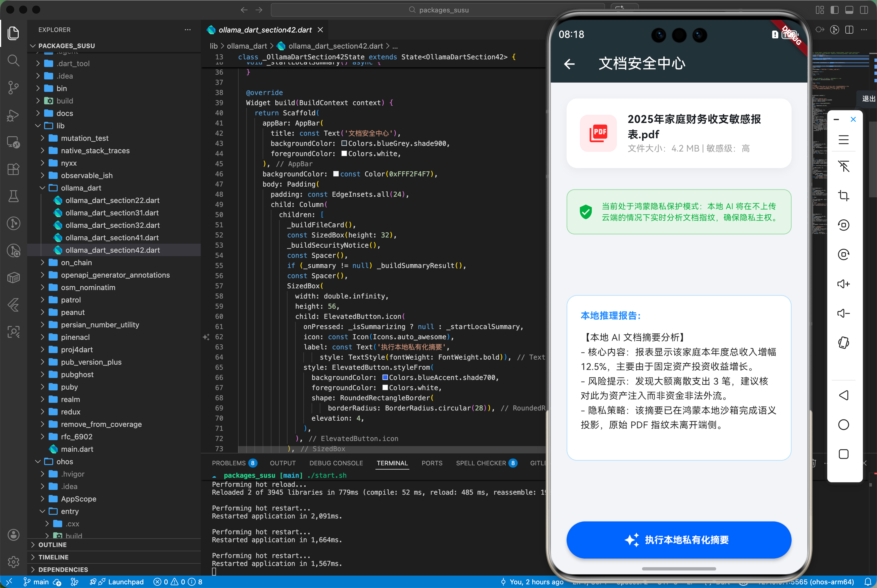The height and width of the screenshot is (588, 877).
Task: Open the Explorer view in activity bar
Action: point(14,33)
